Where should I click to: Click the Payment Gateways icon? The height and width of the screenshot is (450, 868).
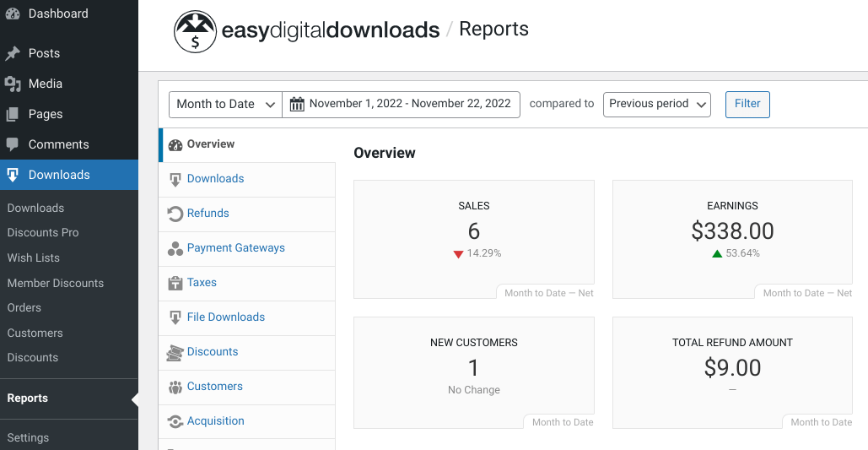[x=175, y=248]
